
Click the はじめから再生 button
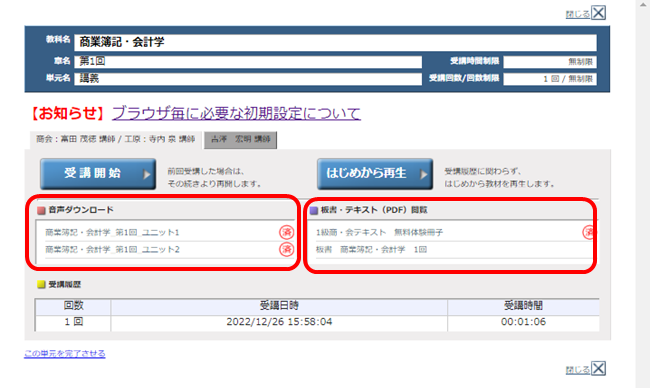[x=375, y=174]
